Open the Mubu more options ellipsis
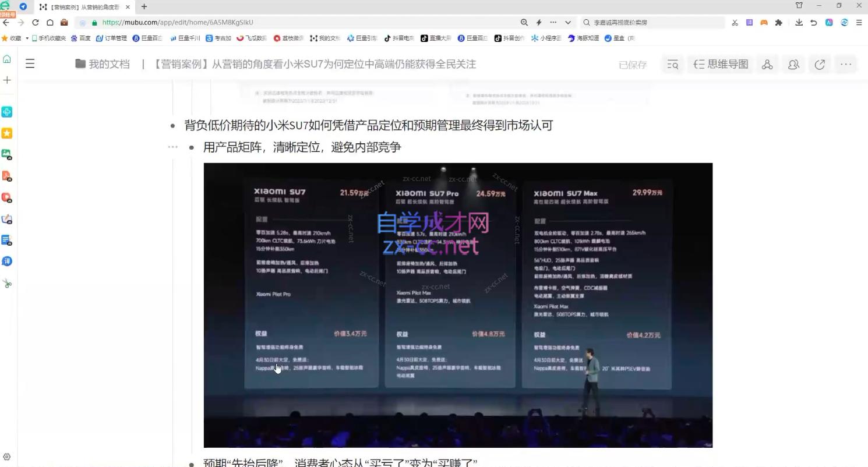The image size is (868, 467). [846, 64]
